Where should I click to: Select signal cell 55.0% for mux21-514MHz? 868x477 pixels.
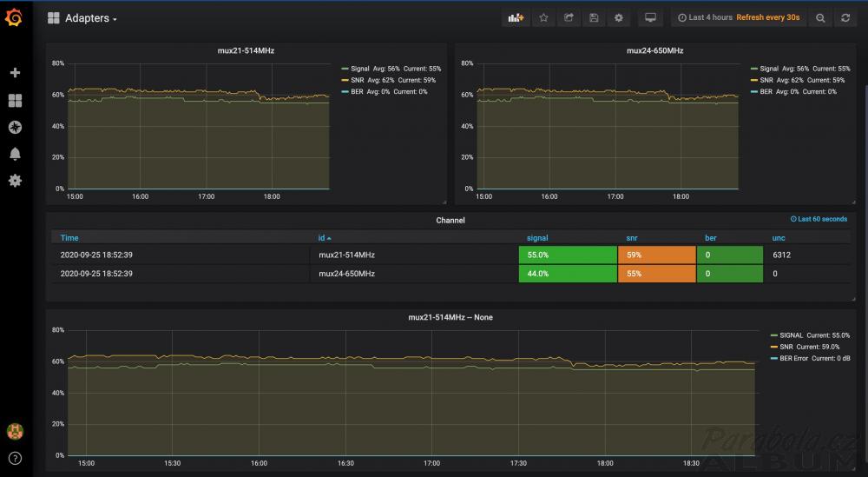tap(568, 255)
